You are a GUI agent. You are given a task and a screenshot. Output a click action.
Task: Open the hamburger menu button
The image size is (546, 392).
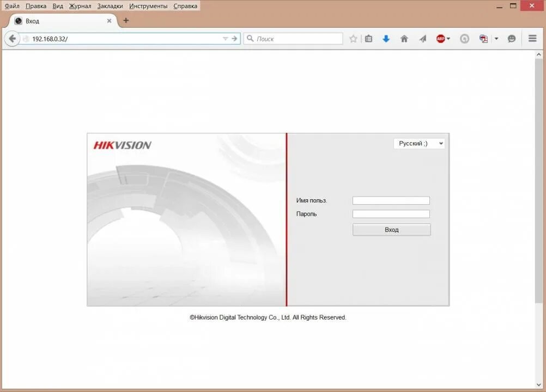532,38
